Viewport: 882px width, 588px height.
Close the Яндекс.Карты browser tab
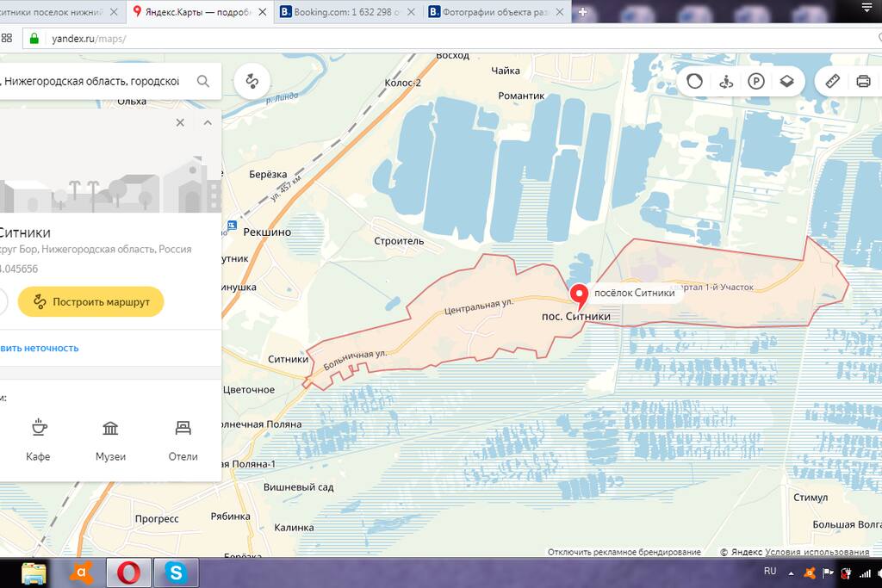coord(263,12)
